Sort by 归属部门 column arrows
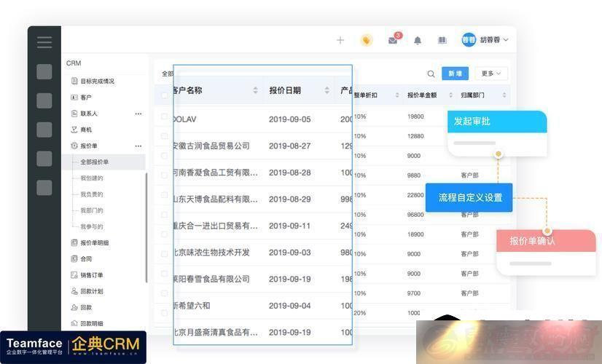 click(x=504, y=95)
